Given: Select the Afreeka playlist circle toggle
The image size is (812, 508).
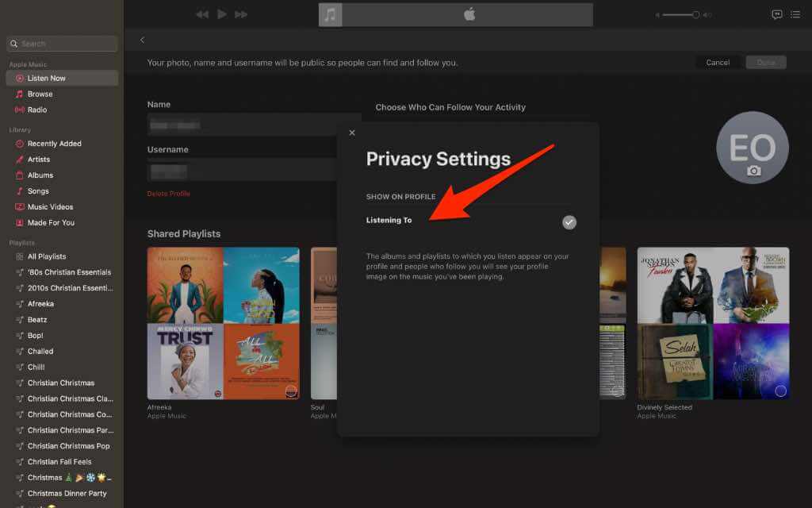Looking at the screenshot, I should click(291, 391).
